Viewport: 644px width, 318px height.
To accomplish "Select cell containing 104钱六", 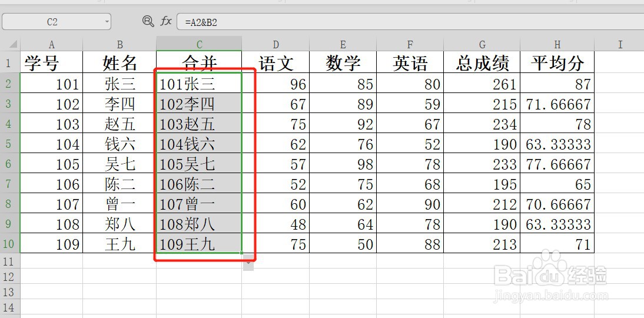I will click(x=199, y=143).
